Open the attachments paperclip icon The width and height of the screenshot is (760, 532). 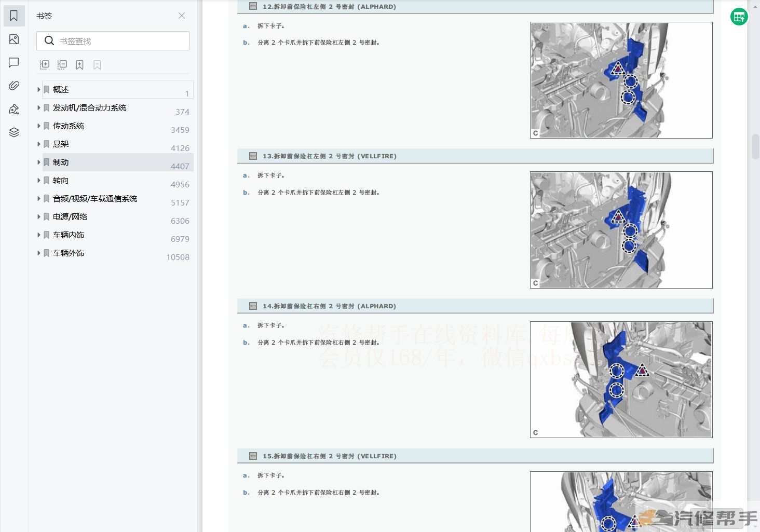click(14, 86)
